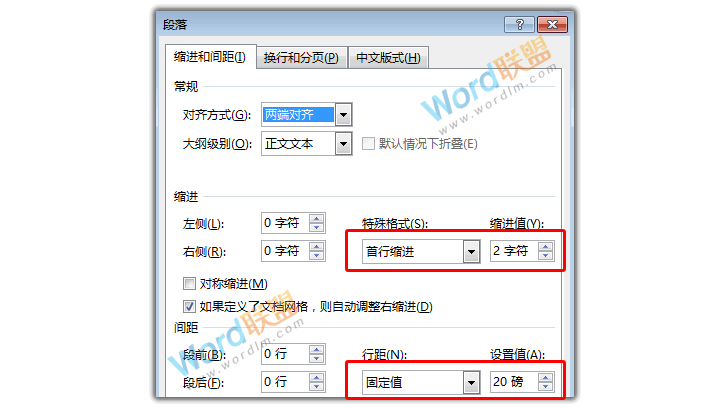Switch to the 缩进和间距 tab
This screenshot has width=710, height=410.
[x=211, y=57]
